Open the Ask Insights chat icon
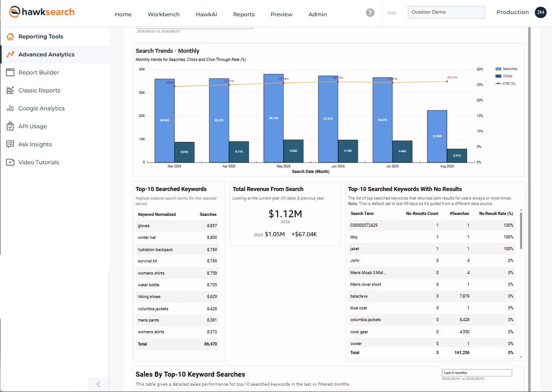This screenshot has height=392, width=552. pos(10,145)
